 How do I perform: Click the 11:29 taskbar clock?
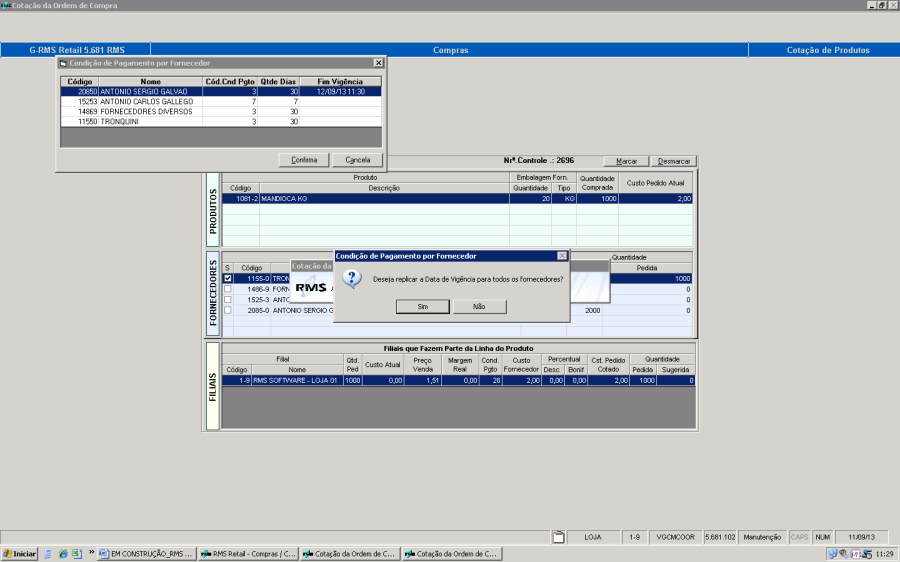point(885,554)
